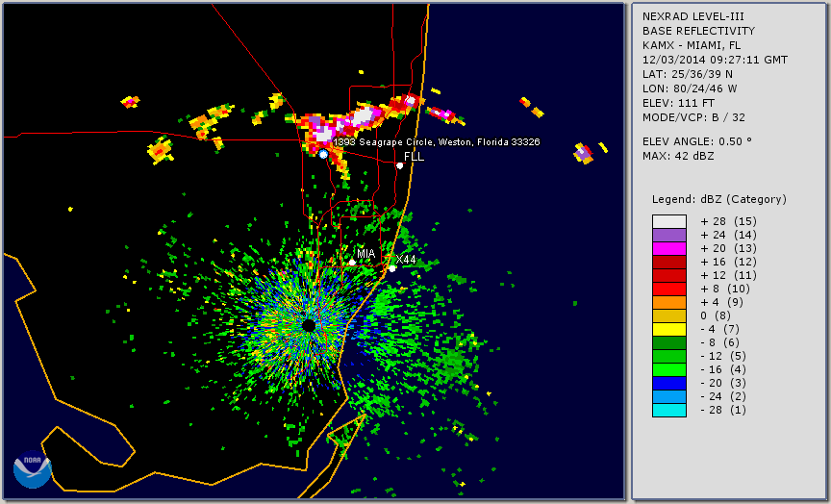
Task: Click the 0 (8) legend value text
Action: pyautogui.click(x=716, y=315)
